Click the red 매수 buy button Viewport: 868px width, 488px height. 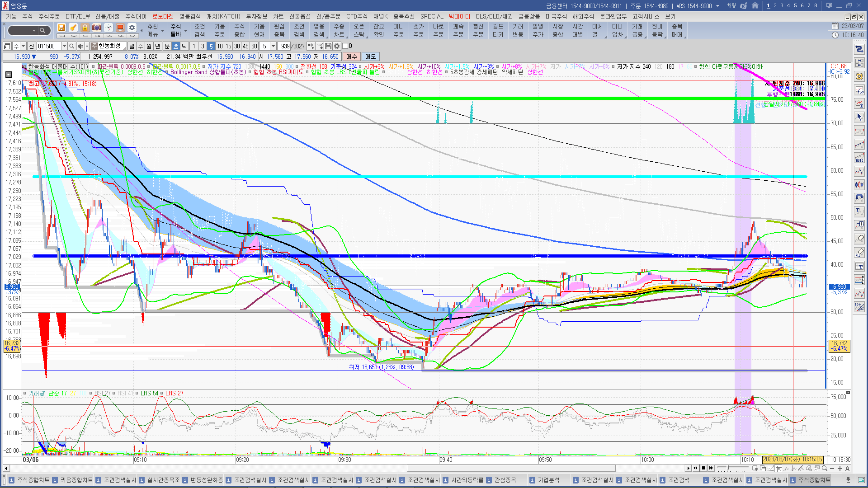pos(351,56)
